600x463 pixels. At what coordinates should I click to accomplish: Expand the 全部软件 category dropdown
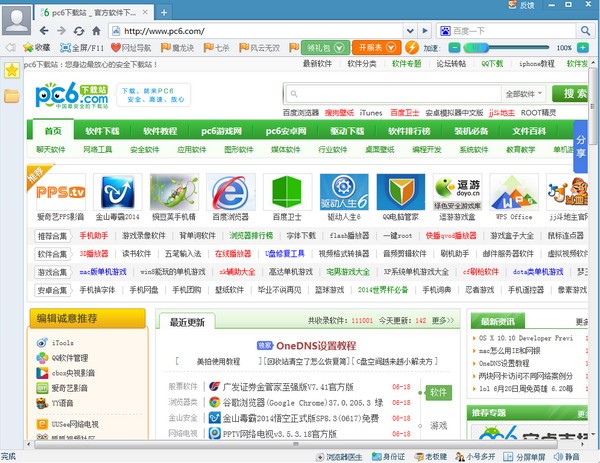524,94
